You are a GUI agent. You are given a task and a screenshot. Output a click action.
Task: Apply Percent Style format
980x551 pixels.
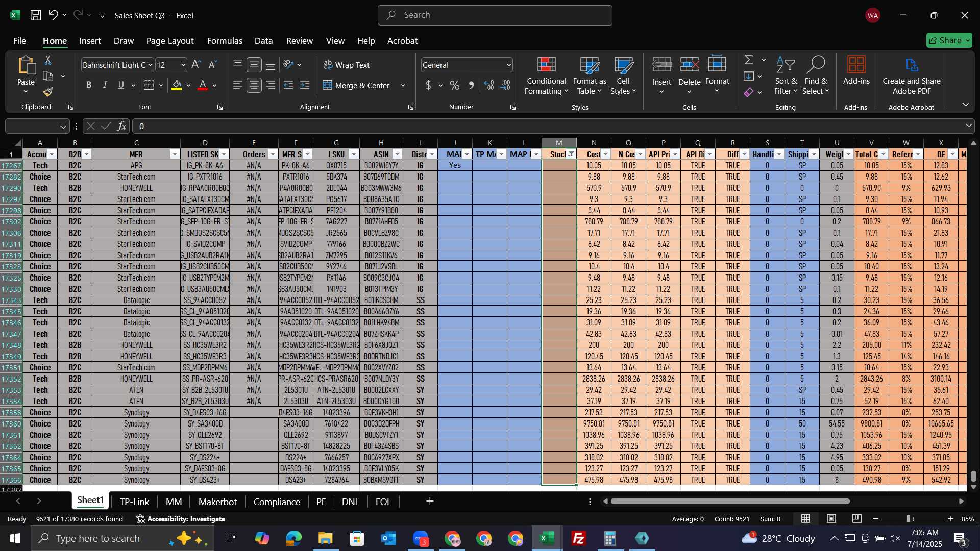pyautogui.click(x=455, y=85)
